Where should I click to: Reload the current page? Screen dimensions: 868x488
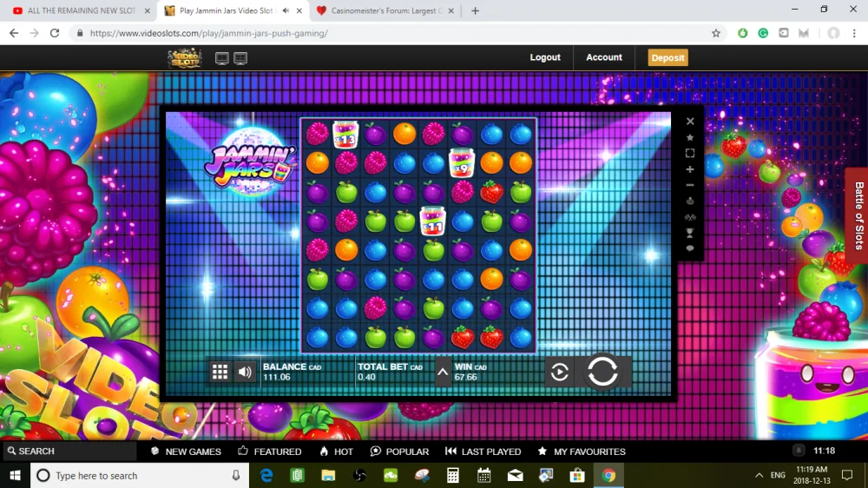(54, 33)
